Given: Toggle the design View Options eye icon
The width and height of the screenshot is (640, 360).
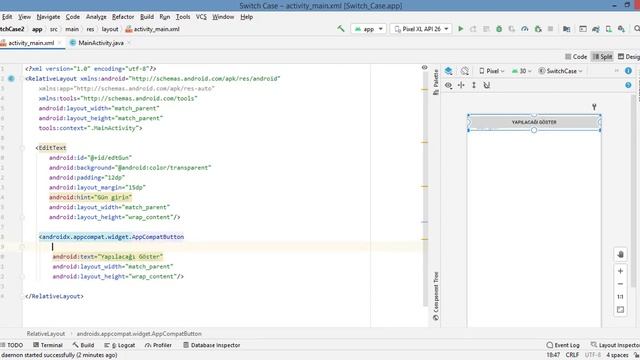Looking at the screenshot, I should [x=449, y=85].
